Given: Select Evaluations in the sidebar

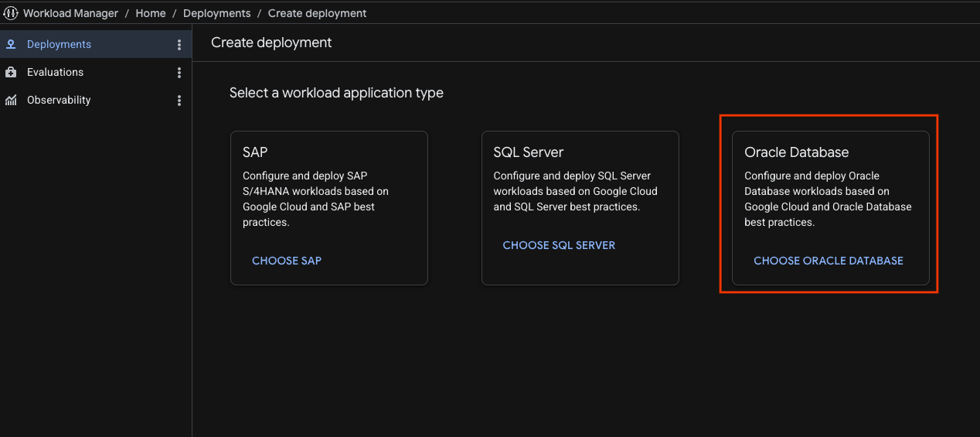Looking at the screenshot, I should pyautogui.click(x=96, y=72).
